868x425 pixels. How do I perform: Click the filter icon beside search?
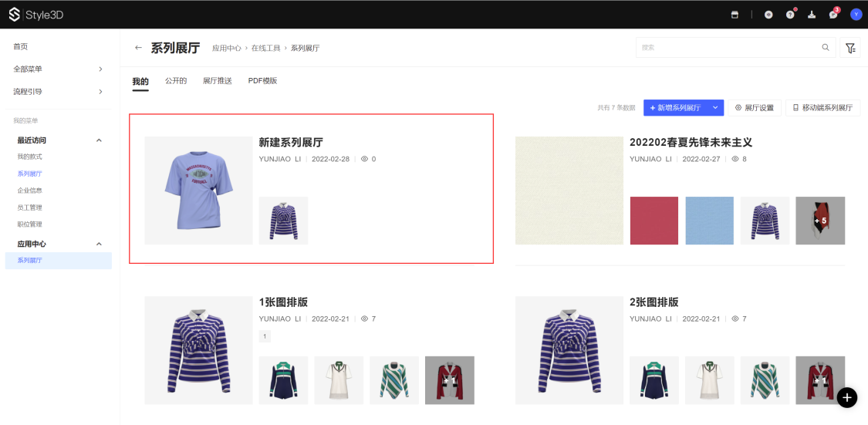[850, 48]
